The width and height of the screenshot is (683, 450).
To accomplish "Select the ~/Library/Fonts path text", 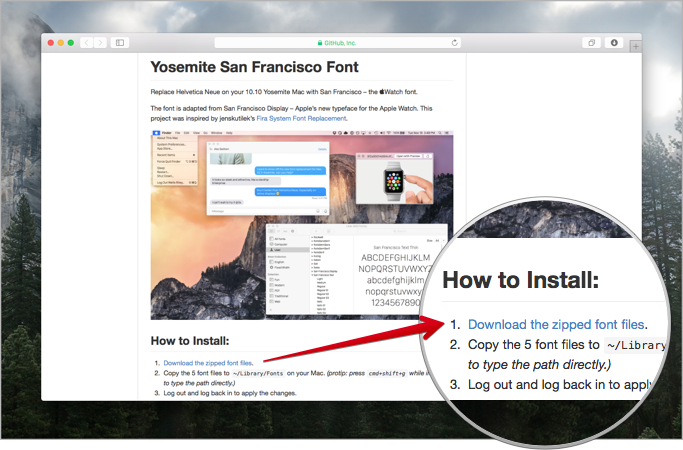I will 258,373.
